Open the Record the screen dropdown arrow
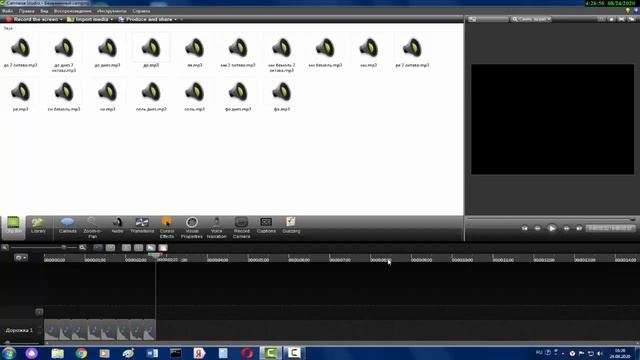The height and width of the screenshot is (360, 640). pos(61,19)
